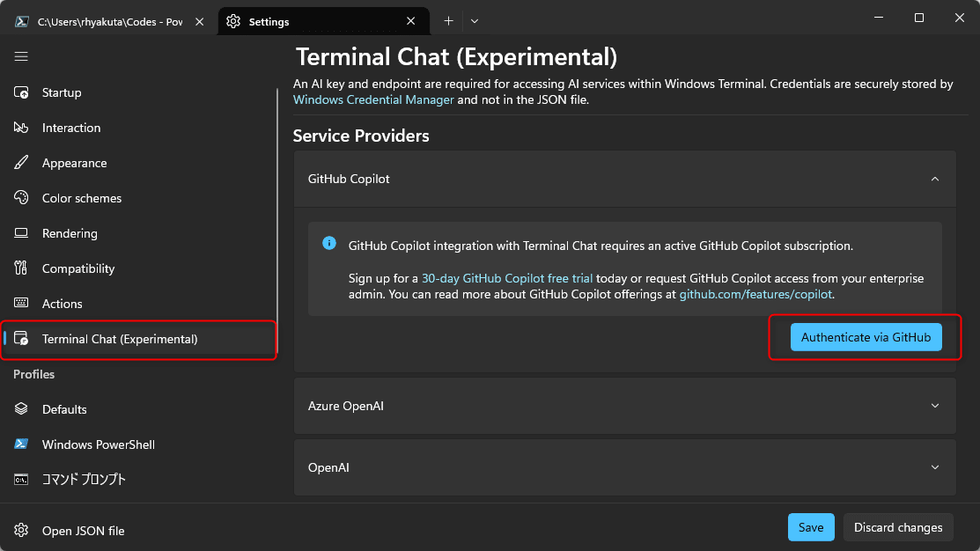Open the Windows Credential Manager link

[x=373, y=100]
